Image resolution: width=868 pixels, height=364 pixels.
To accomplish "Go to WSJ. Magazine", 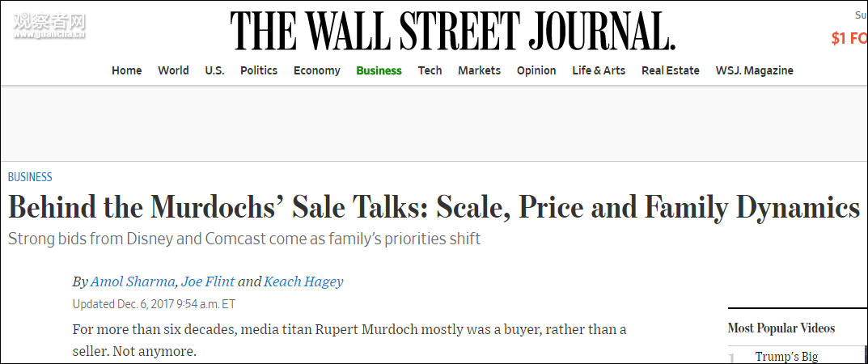I will click(754, 70).
